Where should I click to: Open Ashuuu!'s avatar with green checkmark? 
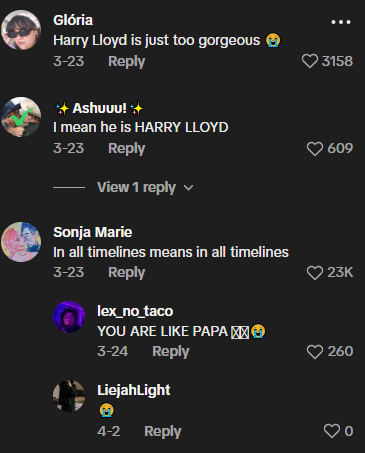point(21,117)
